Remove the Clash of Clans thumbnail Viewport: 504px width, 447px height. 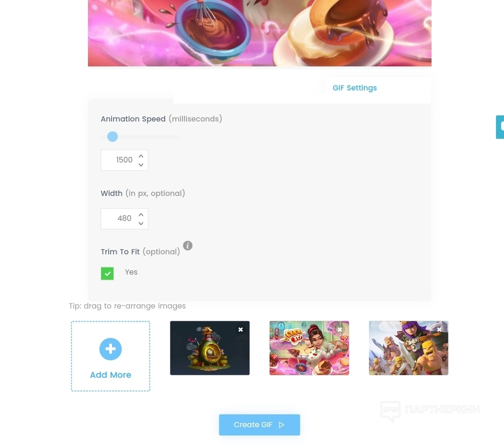click(x=439, y=329)
